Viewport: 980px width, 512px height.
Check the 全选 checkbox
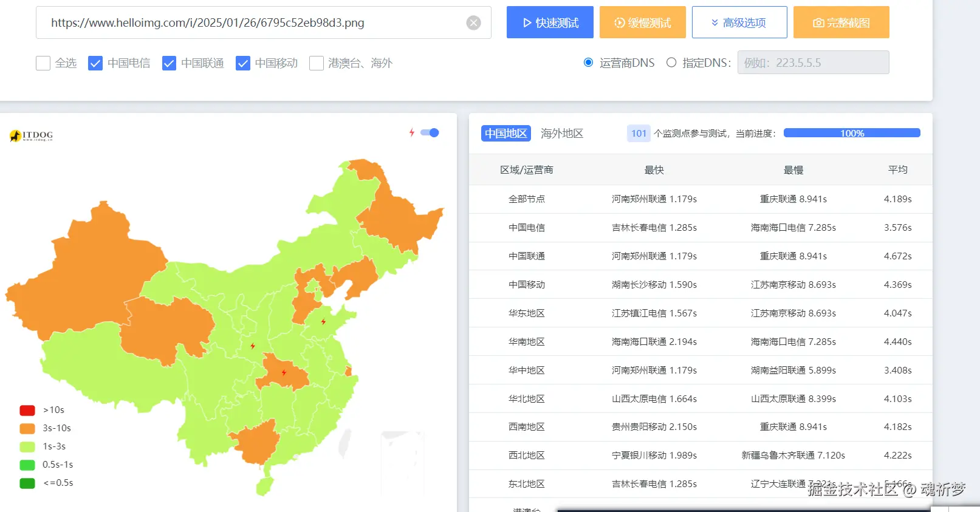pyautogui.click(x=43, y=63)
